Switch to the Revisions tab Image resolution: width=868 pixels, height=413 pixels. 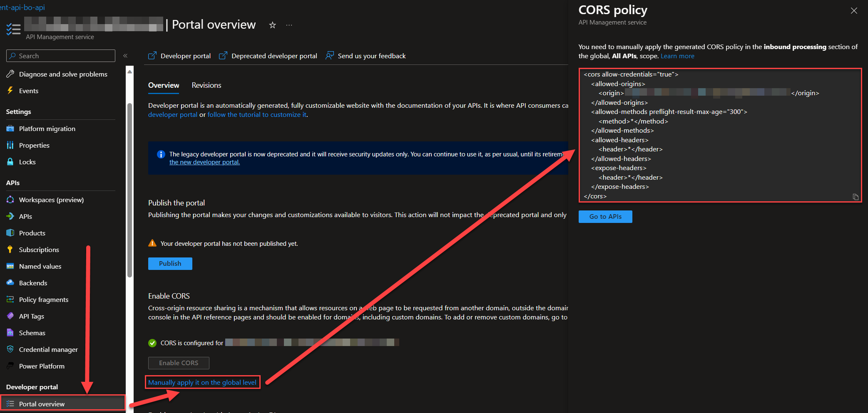206,85
